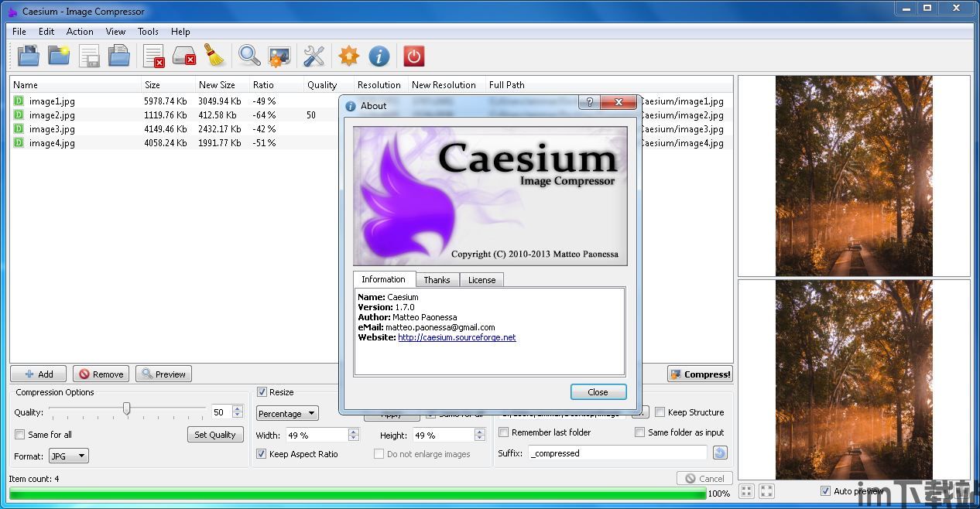Screen dimensions: 980x509
Task: Click the Open List toolbar icon
Action: tap(118, 56)
